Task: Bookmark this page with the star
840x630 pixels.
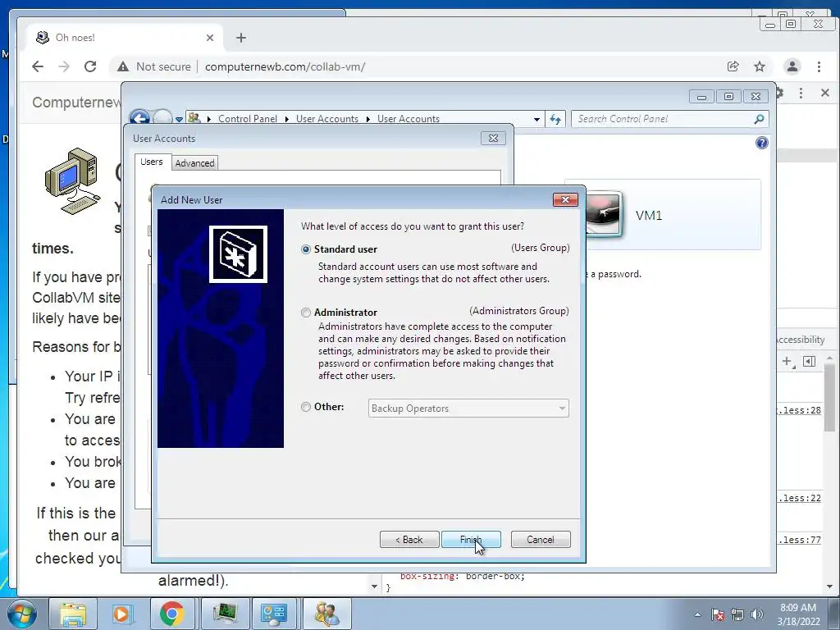Action: click(x=760, y=66)
